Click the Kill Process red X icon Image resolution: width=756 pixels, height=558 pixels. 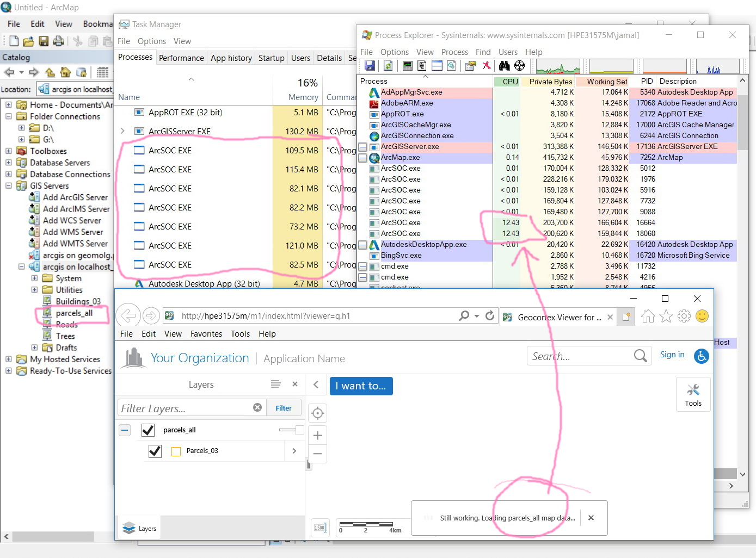pos(486,66)
